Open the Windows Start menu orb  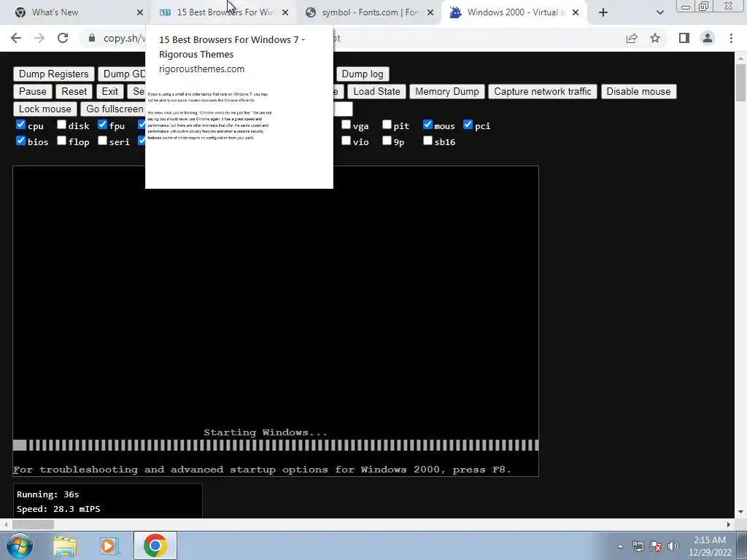tap(20, 545)
